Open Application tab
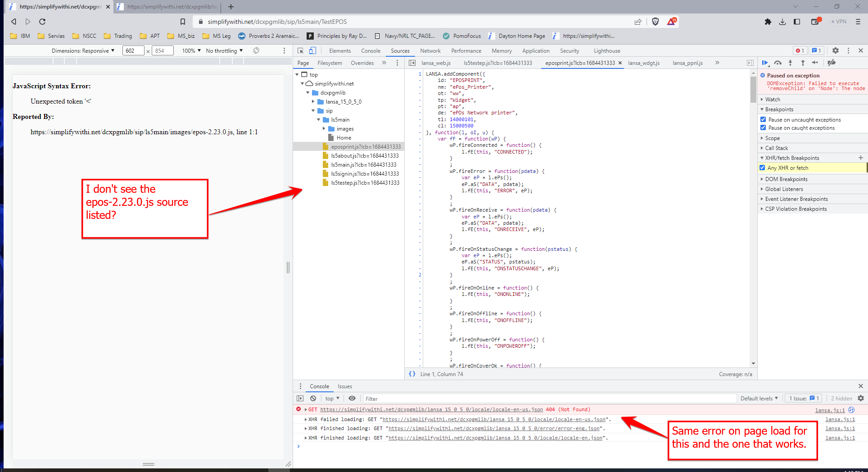Screen dimensions: 868x472 pos(536,51)
